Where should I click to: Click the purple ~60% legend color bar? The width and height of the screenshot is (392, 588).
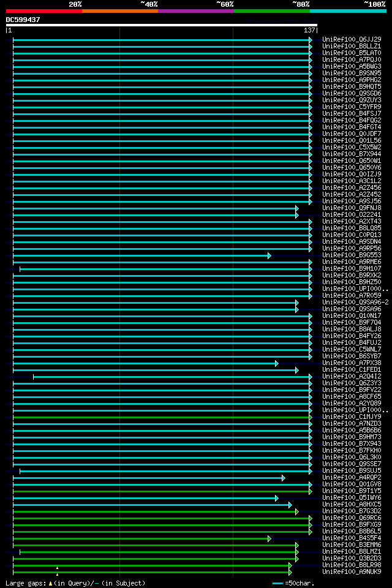click(x=196, y=11)
